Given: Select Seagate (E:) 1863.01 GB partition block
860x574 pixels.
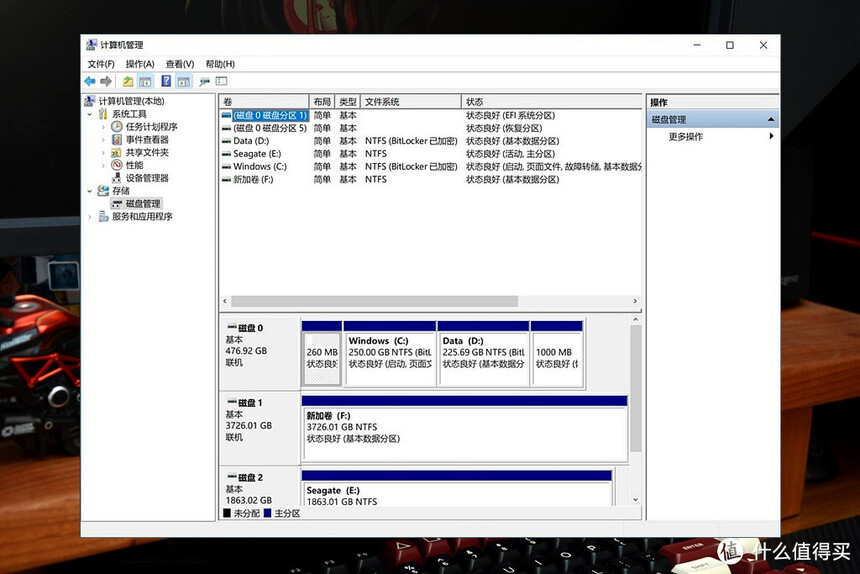Looking at the screenshot, I should tap(456, 488).
